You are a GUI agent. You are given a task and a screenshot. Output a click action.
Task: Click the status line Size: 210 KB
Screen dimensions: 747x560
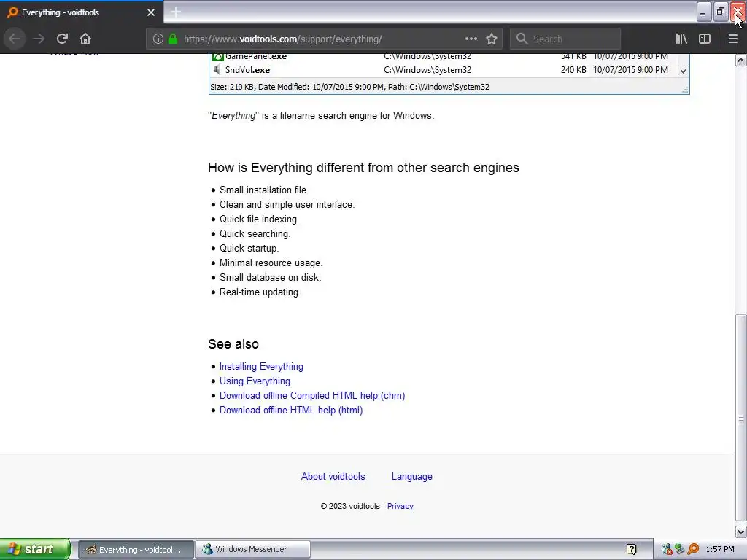(349, 87)
